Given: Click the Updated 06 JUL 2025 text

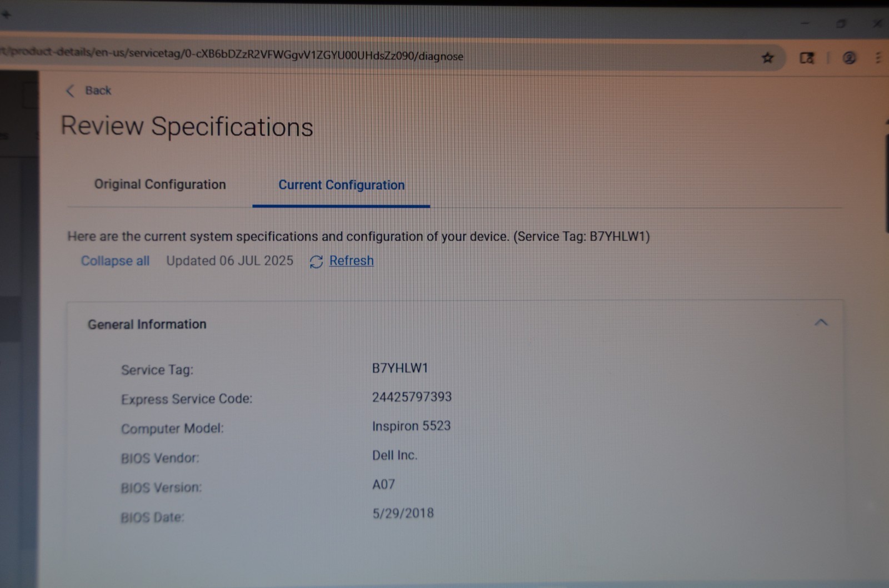Looking at the screenshot, I should click(x=229, y=261).
